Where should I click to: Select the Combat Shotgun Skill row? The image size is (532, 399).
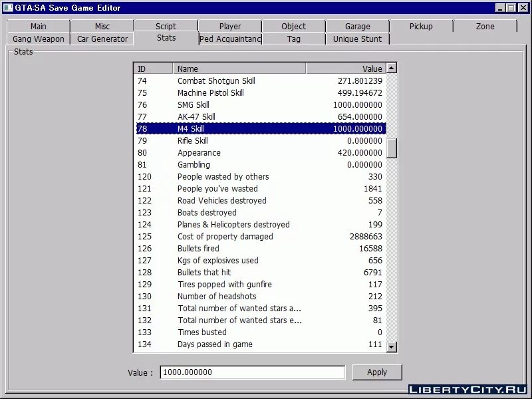261,80
